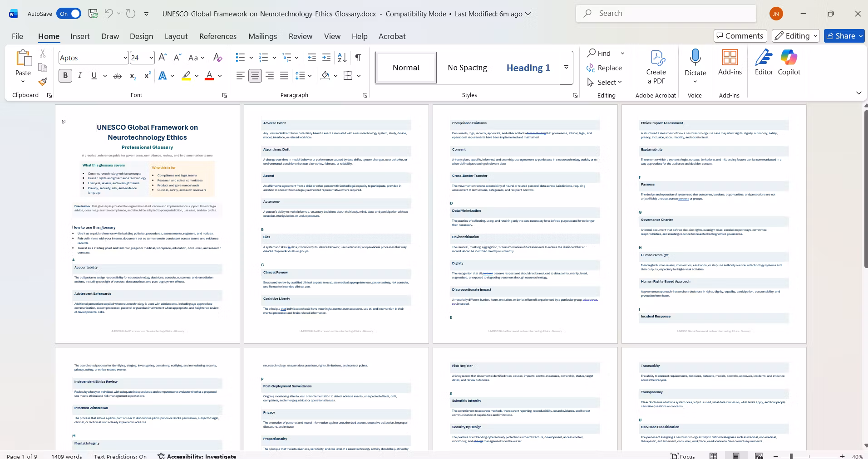The width and height of the screenshot is (868, 459).
Task: Toggle Italic formatting
Action: (x=80, y=76)
